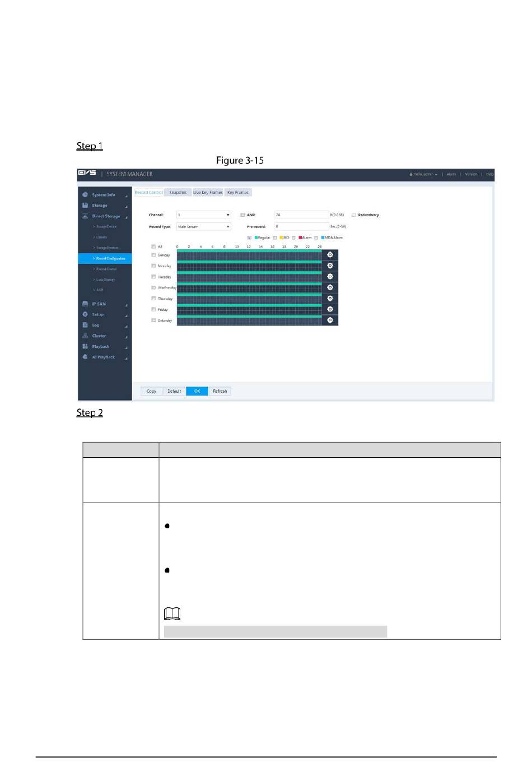Click expand arrow beside System Info
The width and height of the screenshot is (532, 767).
click(127, 196)
